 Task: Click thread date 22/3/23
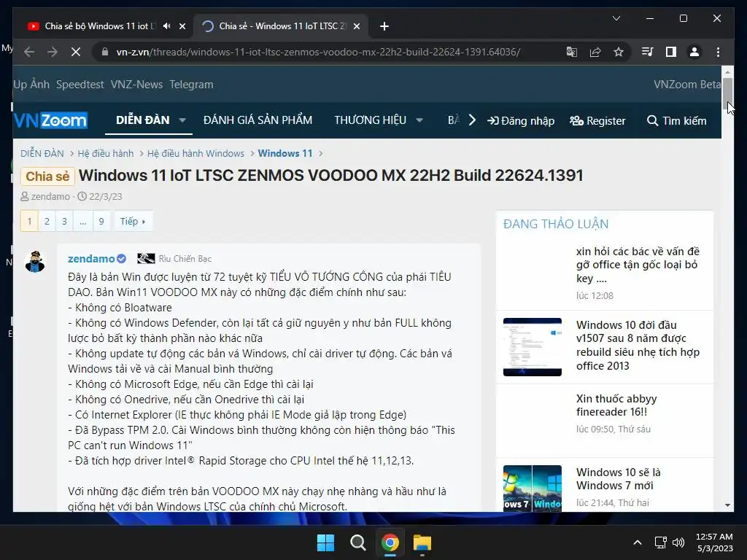coord(105,196)
